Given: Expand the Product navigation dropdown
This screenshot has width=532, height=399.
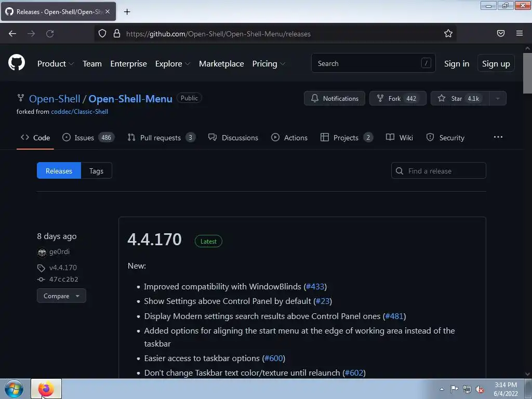Looking at the screenshot, I should point(55,63).
